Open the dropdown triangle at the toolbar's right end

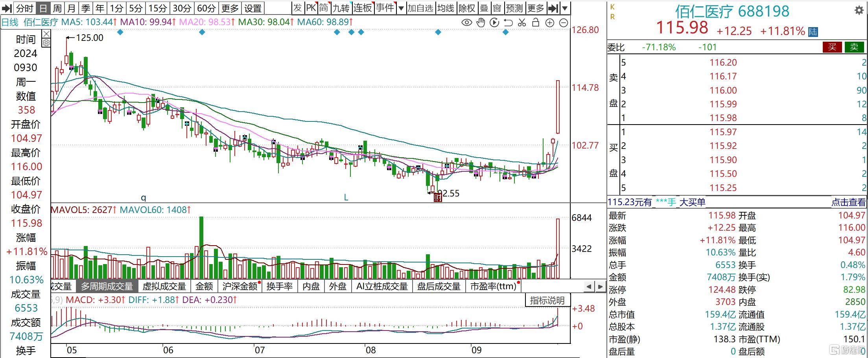click(x=565, y=8)
